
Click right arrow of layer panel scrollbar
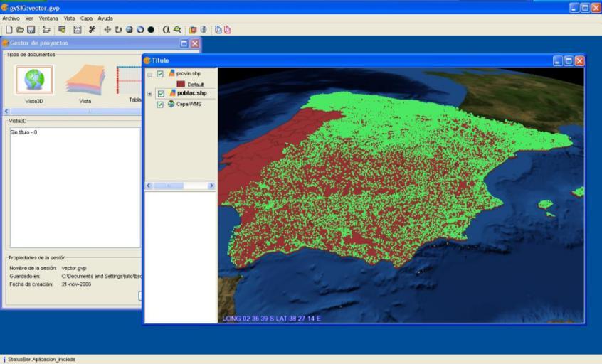tap(211, 186)
